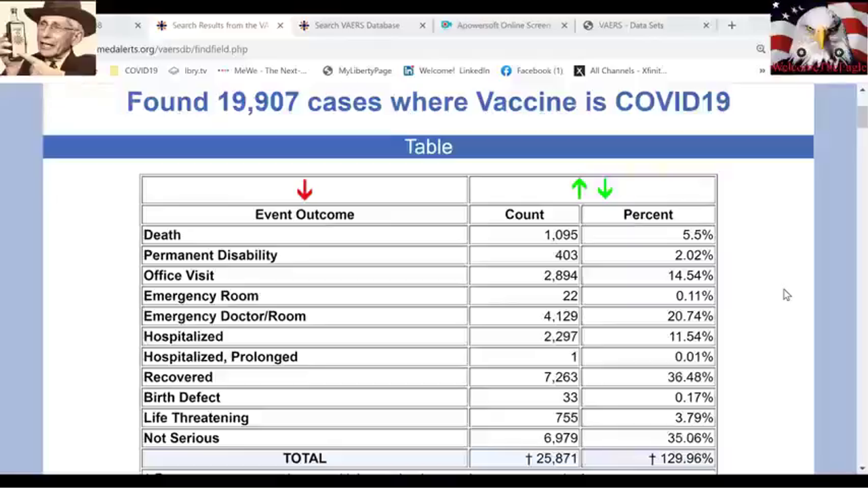Sort ascending with the green up arrow
This screenshot has height=488, width=868.
click(578, 189)
